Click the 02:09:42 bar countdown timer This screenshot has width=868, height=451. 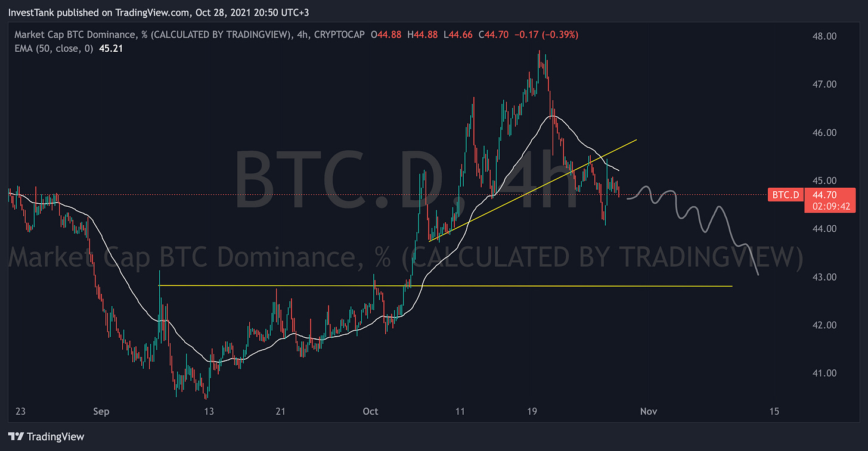pyautogui.click(x=830, y=207)
